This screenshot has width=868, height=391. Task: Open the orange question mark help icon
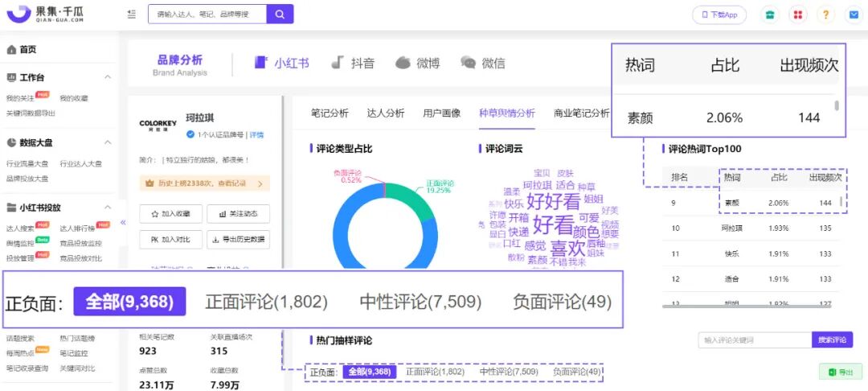(825, 14)
